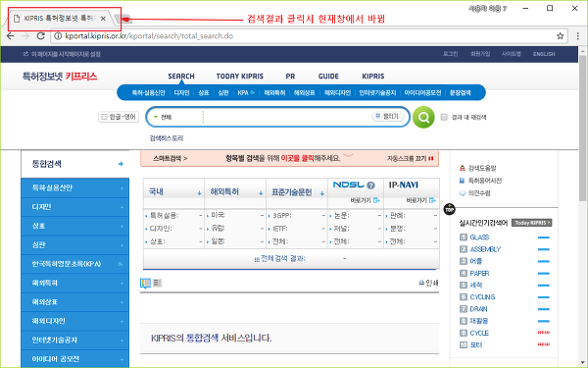This screenshot has width=588, height=368.
Task: Click 이곳을 클릭 in smart search banner
Action: (297, 158)
